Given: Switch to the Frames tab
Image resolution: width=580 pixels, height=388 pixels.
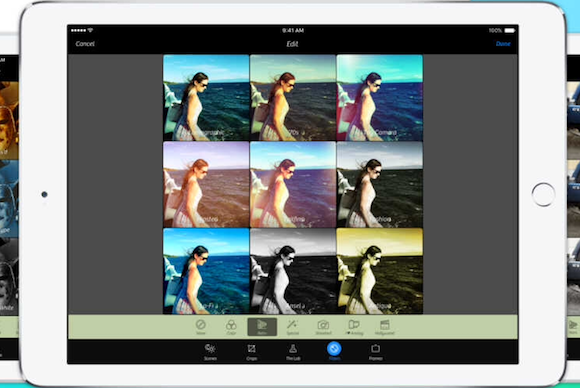Looking at the screenshot, I should tap(375, 351).
